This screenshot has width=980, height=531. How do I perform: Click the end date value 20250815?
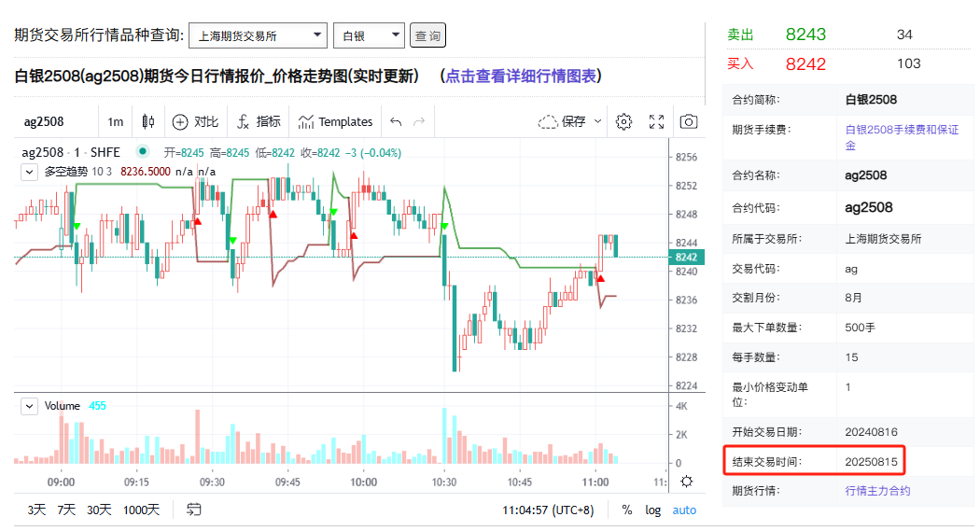871,462
